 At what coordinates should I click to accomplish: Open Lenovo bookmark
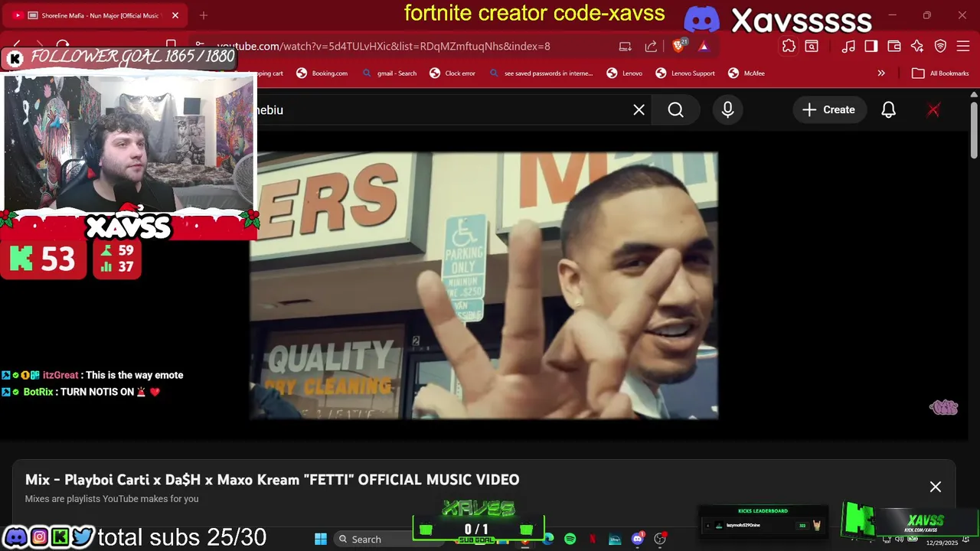tap(625, 73)
